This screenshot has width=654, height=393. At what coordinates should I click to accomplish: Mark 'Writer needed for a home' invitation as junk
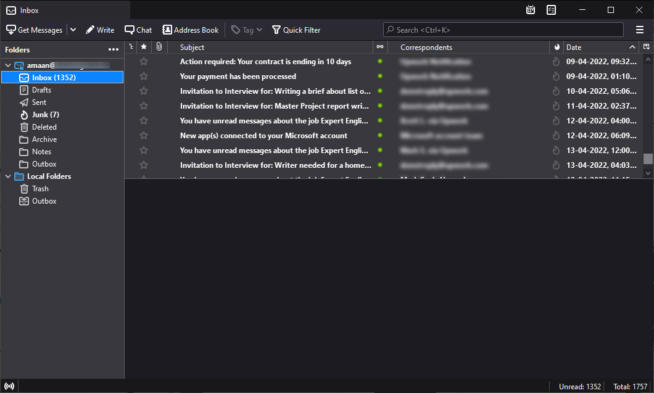click(x=556, y=165)
